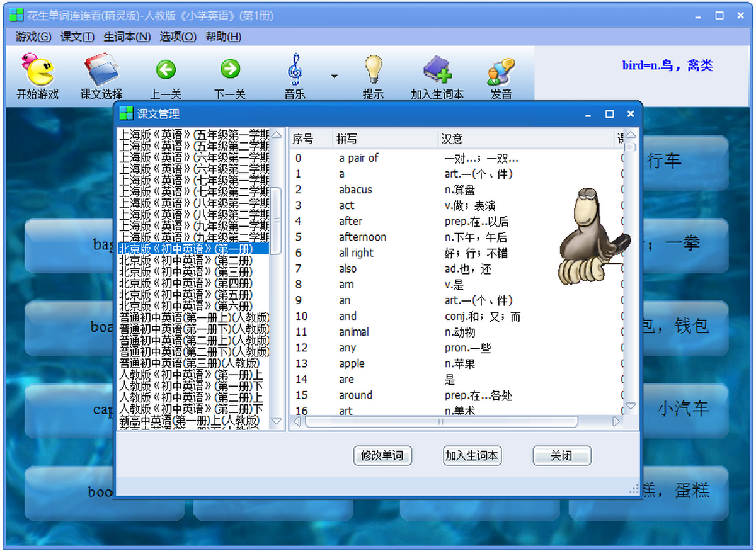The height and width of the screenshot is (551, 756).
Task: Open the 生词本(N) menu
Action: (x=127, y=37)
